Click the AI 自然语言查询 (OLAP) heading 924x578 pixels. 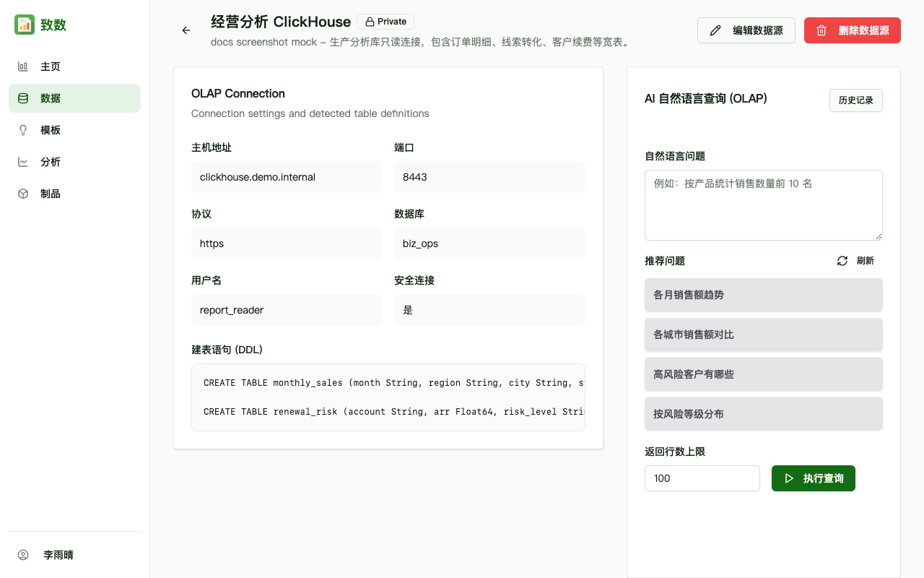click(706, 98)
